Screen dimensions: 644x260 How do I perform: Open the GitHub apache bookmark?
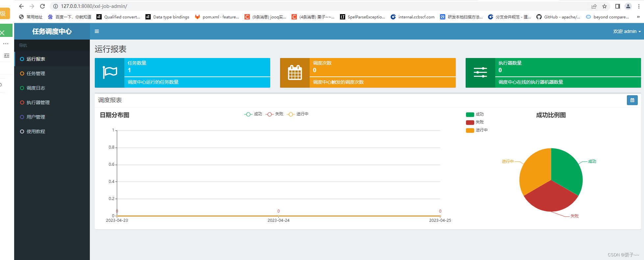click(x=558, y=17)
